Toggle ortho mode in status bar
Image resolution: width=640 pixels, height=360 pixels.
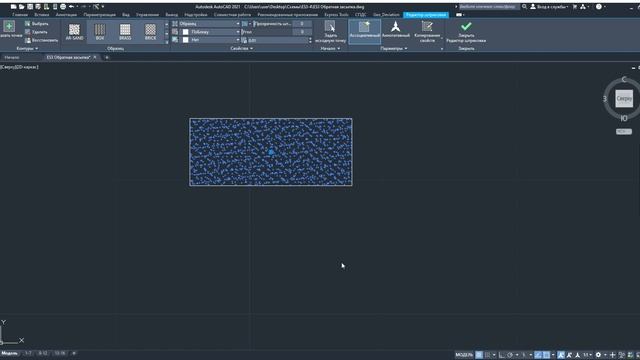coord(502,355)
